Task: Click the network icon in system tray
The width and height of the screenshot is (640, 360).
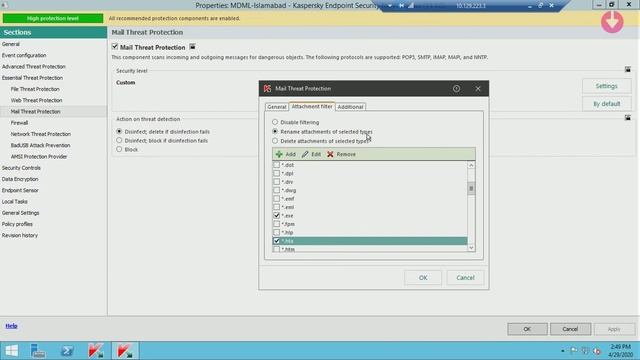Action: tap(585, 351)
